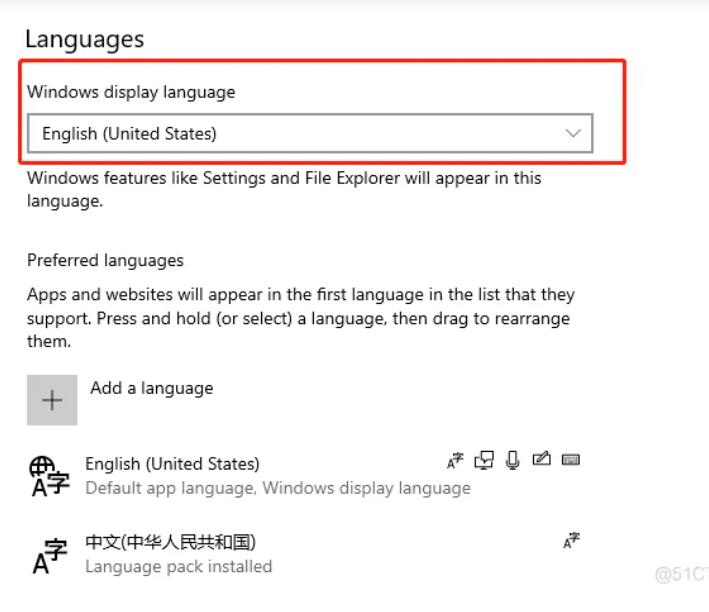The image size is (709, 612).
Task: Click the chevron arrow in display language box
Action: (x=573, y=134)
